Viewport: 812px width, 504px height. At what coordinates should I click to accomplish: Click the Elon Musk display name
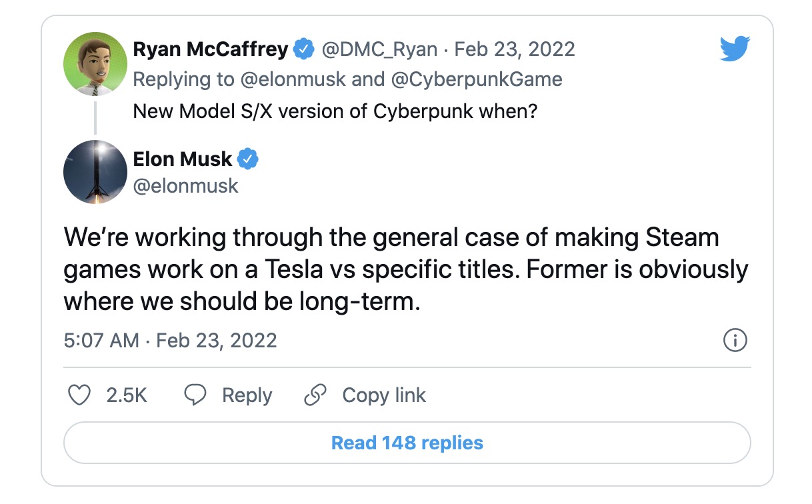tap(182, 159)
